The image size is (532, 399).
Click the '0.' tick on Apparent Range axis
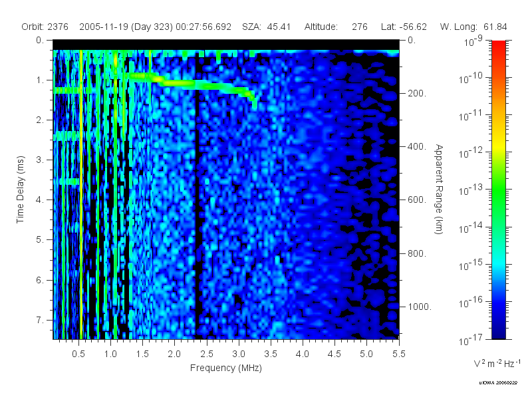(x=412, y=40)
